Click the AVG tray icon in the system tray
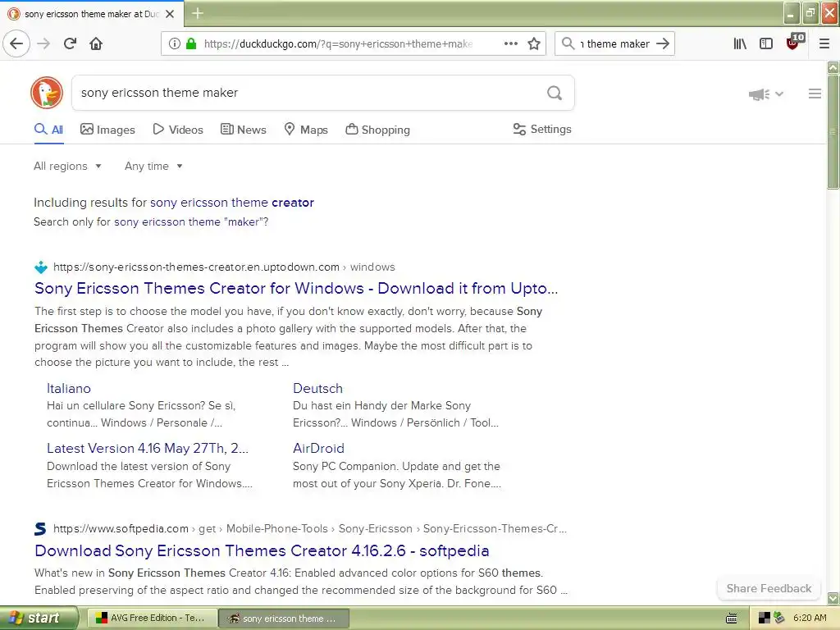840x630 pixels. pyautogui.click(x=765, y=619)
